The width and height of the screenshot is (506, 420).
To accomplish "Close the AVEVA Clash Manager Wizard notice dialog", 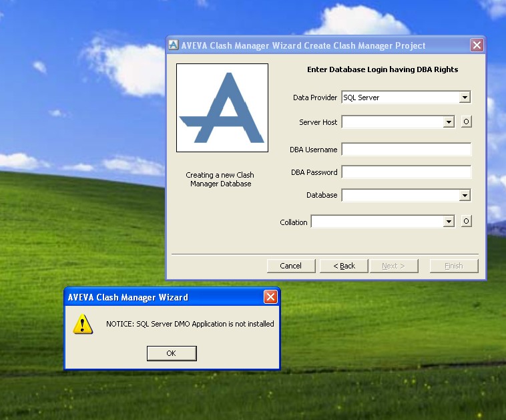I will coord(270,296).
